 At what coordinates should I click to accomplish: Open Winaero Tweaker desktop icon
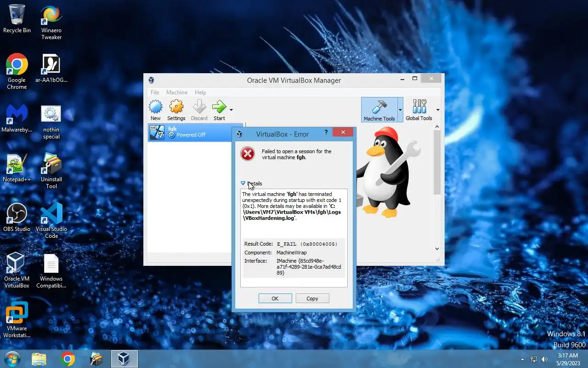[x=51, y=23]
